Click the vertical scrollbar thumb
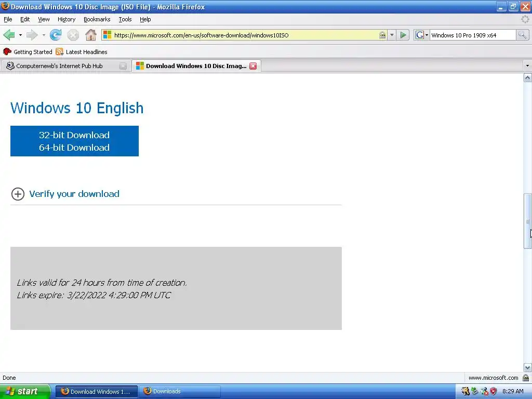532x399 pixels. [528, 221]
